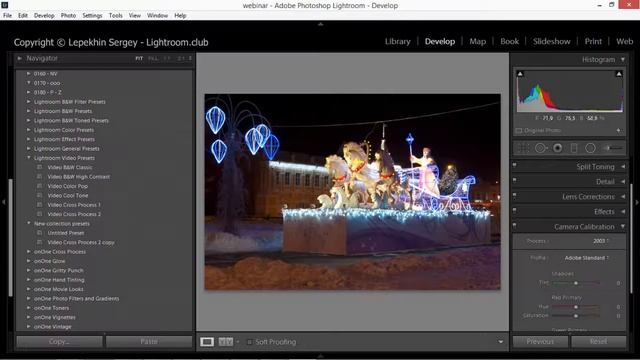The image size is (640, 360).
Task: Click the Lightroom app icon in title bar
Action: coord(4,4)
